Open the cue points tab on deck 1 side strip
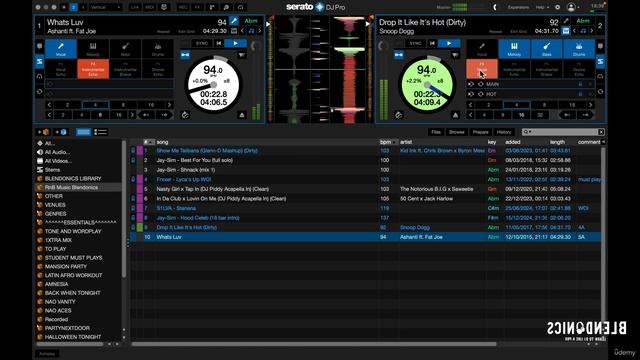 (x=40, y=46)
